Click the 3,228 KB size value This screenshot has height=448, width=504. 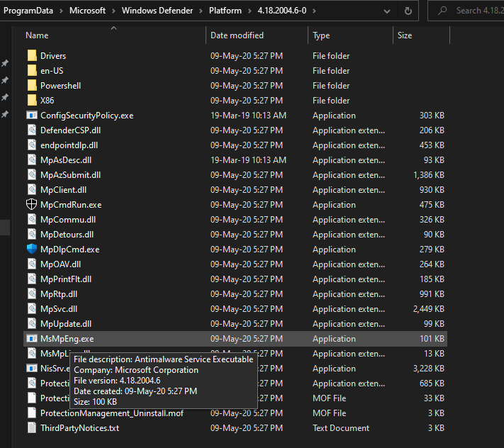(429, 369)
